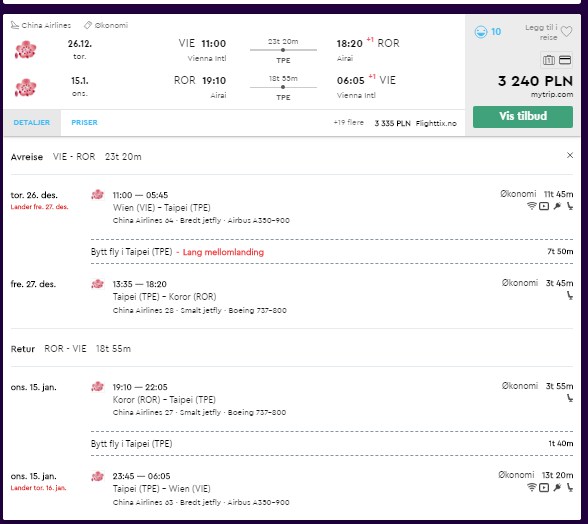Click the VIE 11:00 departure time
Image resolution: width=588 pixels, height=524 pixels.
202,44
